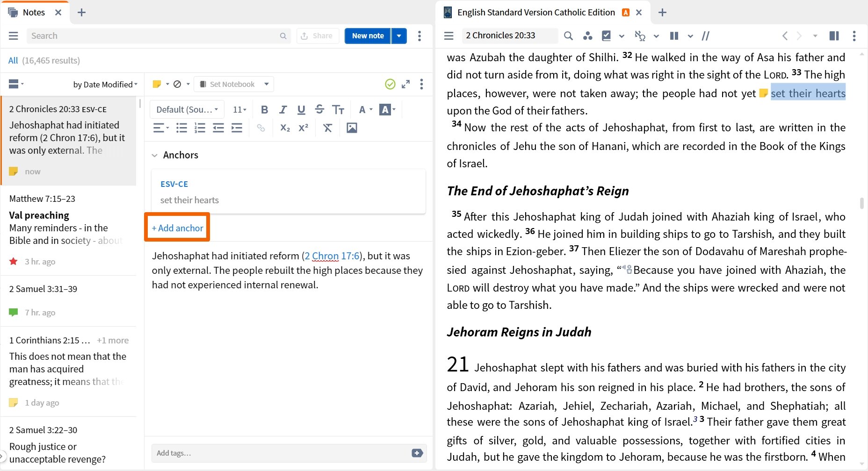Open the New note dropdown arrow
868x471 pixels.
point(399,36)
